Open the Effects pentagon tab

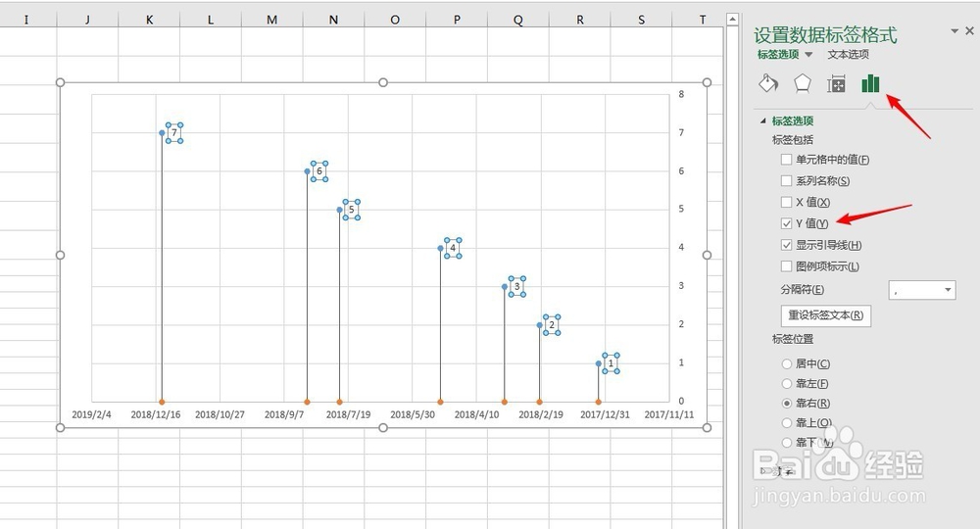(x=802, y=83)
